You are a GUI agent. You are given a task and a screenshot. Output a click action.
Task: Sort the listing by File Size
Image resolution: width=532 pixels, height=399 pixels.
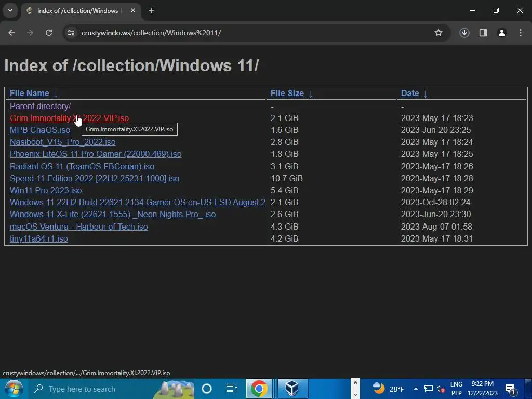[x=287, y=94]
